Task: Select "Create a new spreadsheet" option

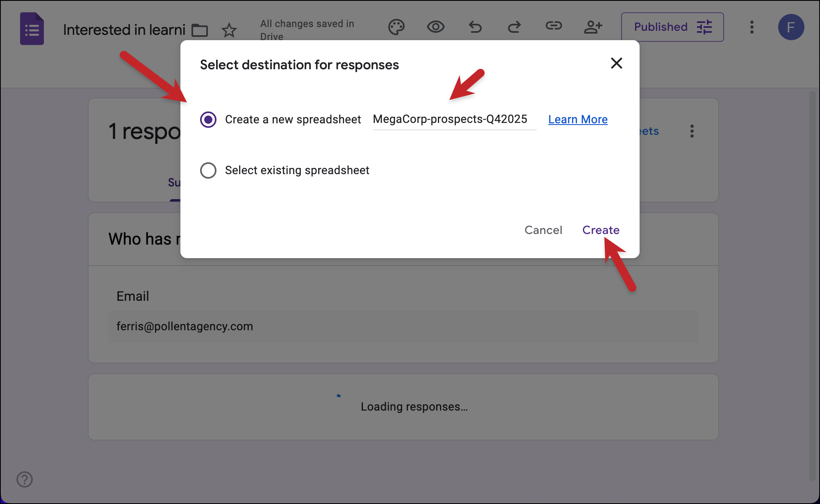Action: tap(208, 120)
